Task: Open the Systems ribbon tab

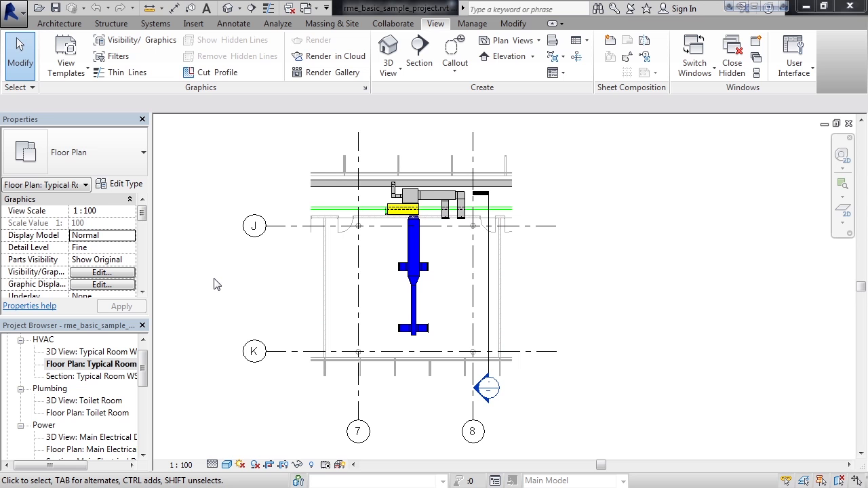Action: point(155,24)
